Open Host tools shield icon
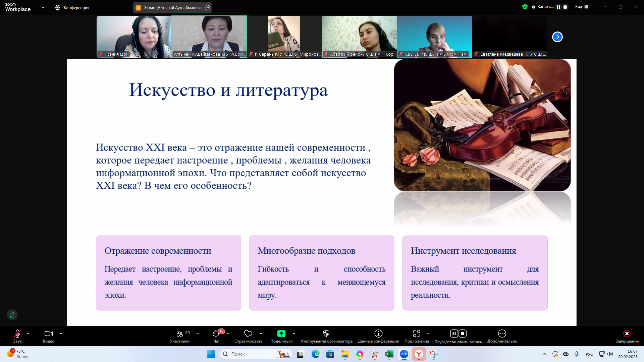644x362 pixels. coord(326,334)
